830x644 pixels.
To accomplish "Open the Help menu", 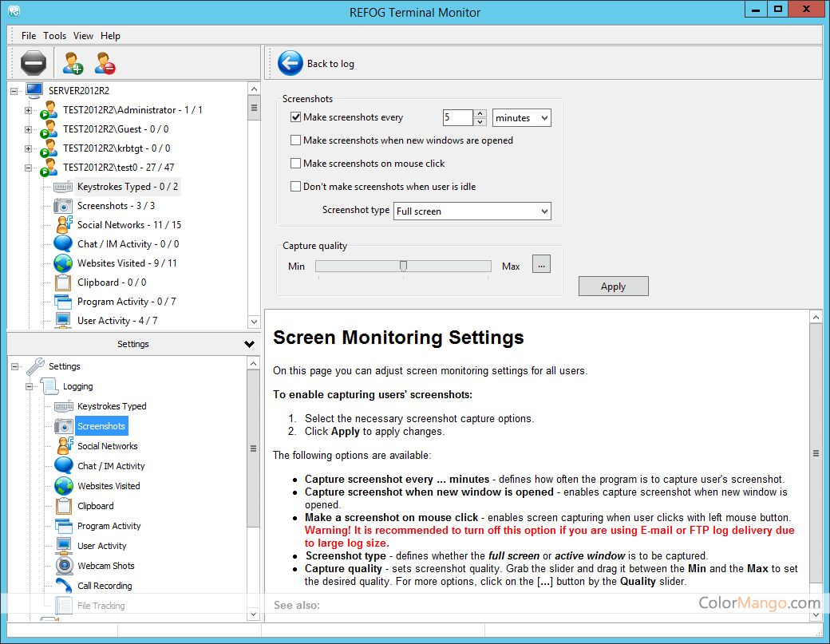I will pos(110,35).
